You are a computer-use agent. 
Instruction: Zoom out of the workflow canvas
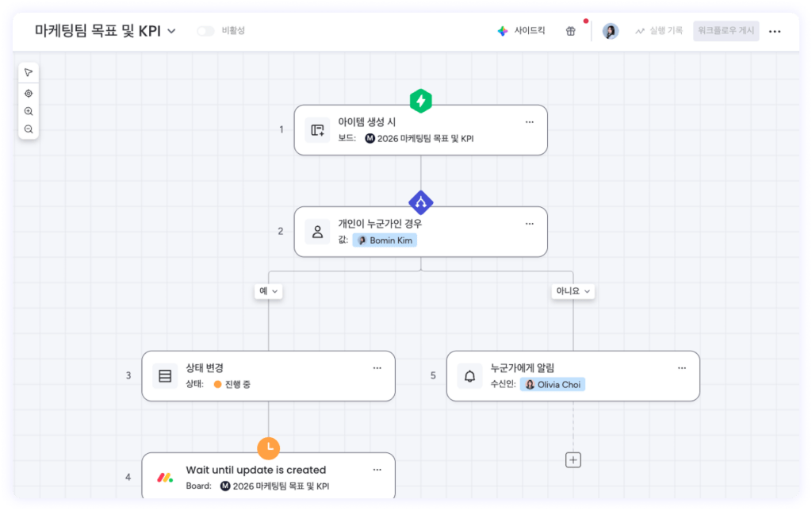click(x=29, y=129)
